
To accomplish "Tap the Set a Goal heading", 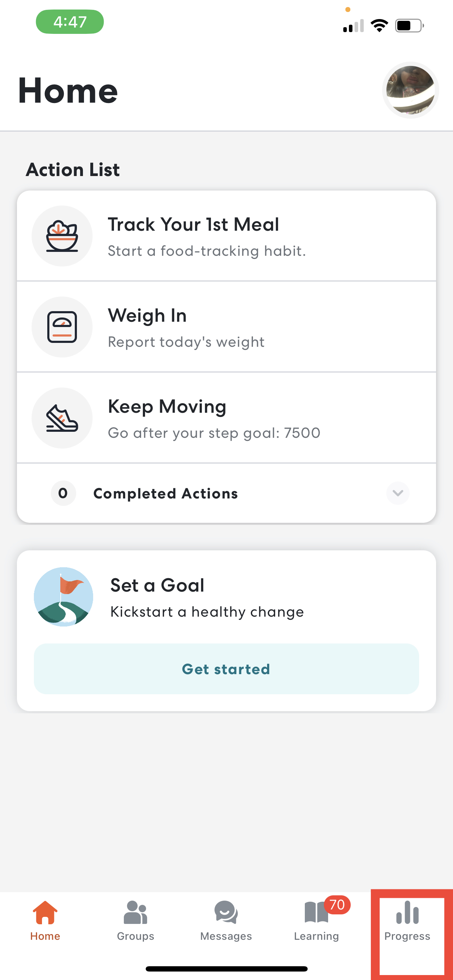I will (x=157, y=585).
